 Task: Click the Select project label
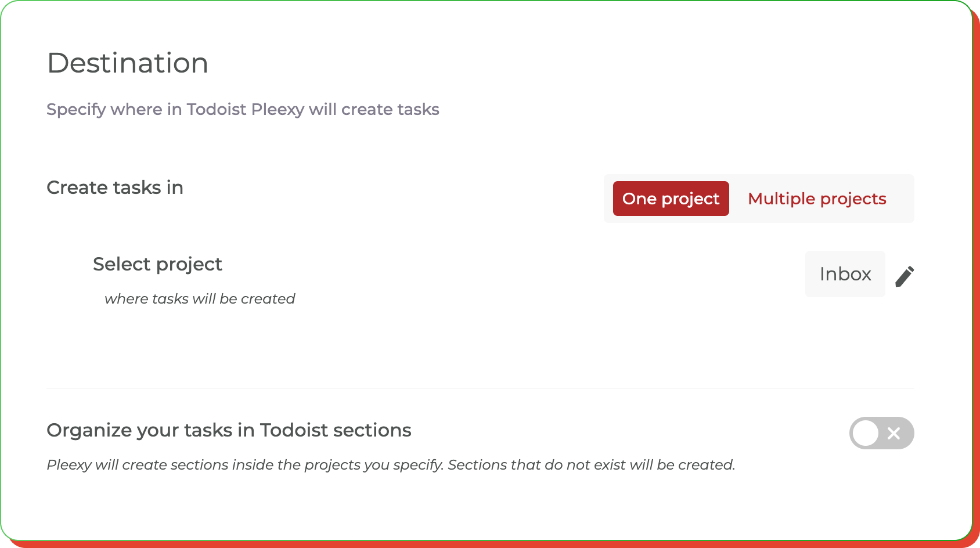click(157, 264)
